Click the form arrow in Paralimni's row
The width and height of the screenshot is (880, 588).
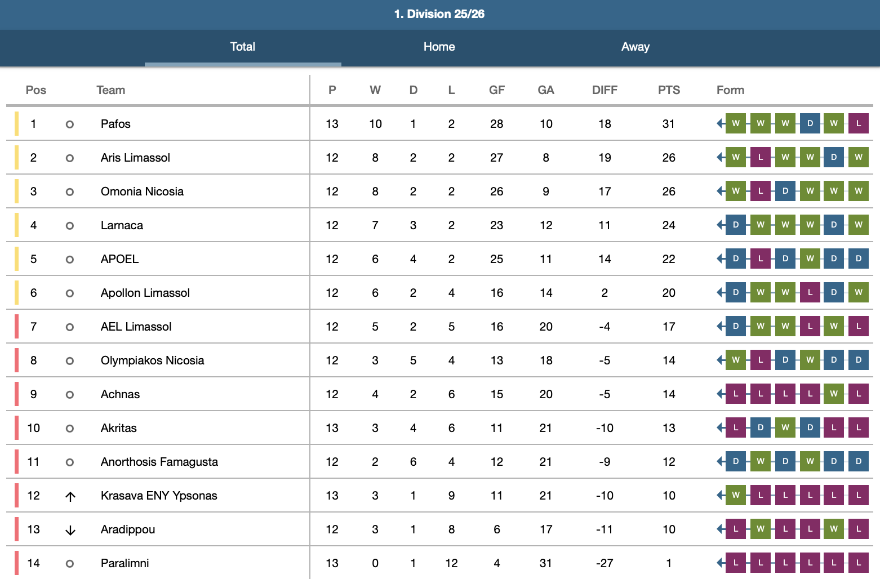tap(720, 563)
